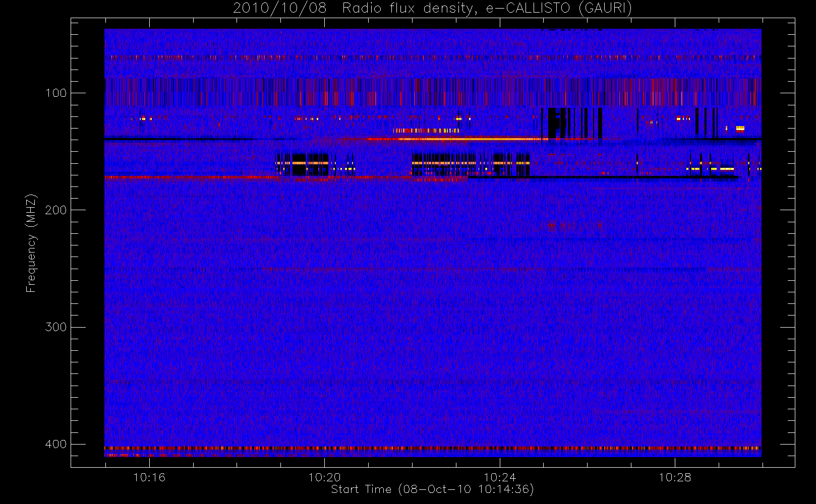Click the 10:16 time tick label
The height and width of the screenshot is (504, 816).
coord(149,477)
